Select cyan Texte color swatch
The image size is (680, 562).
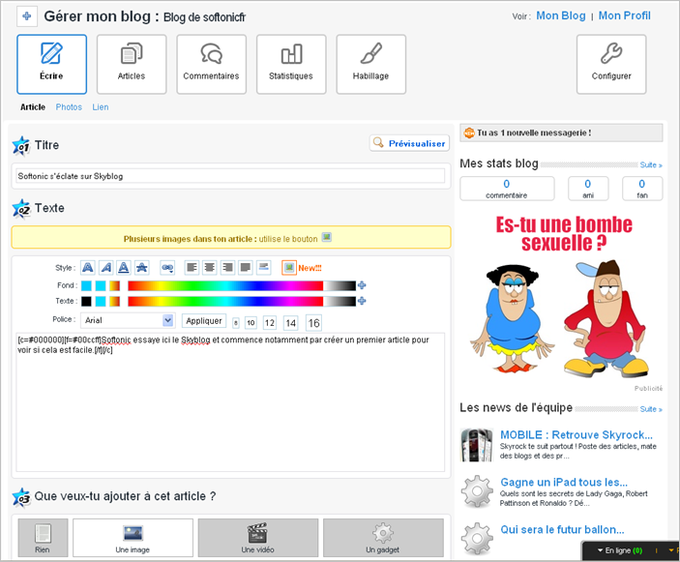(x=101, y=301)
